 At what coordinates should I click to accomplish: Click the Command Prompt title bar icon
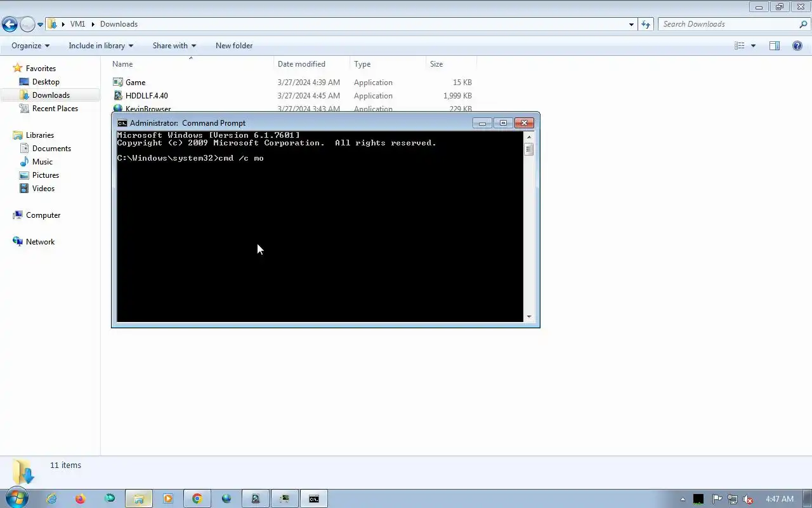point(122,123)
